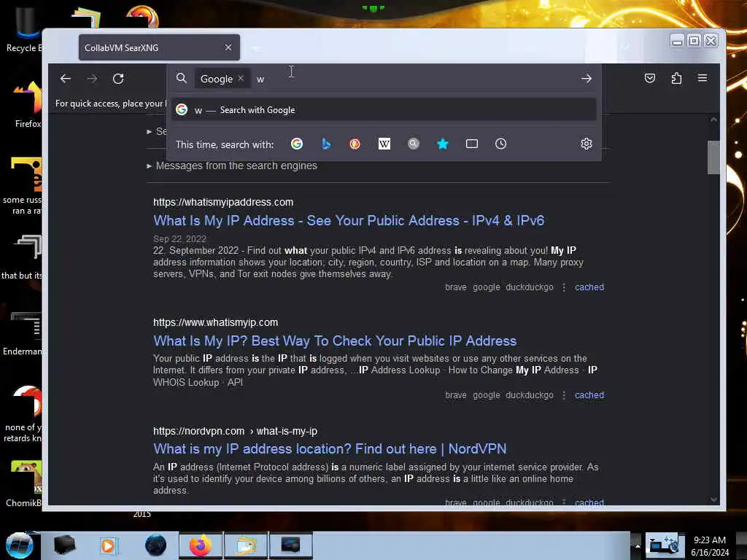747x560 pixels.
Task: Open What Is My IP? Best Way link
Action: [x=335, y=341]
